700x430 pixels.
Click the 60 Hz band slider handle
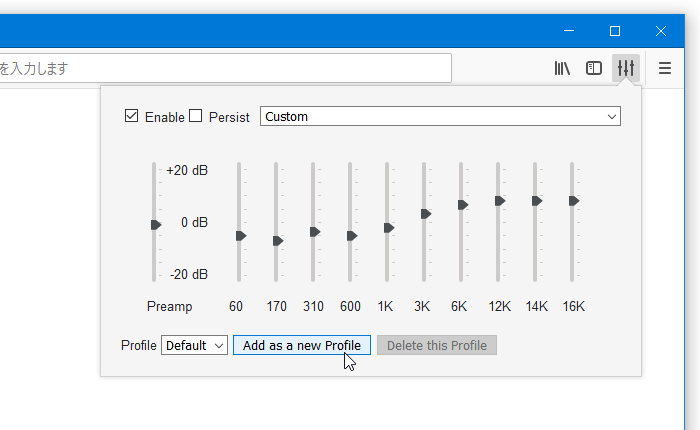(241, 236)
